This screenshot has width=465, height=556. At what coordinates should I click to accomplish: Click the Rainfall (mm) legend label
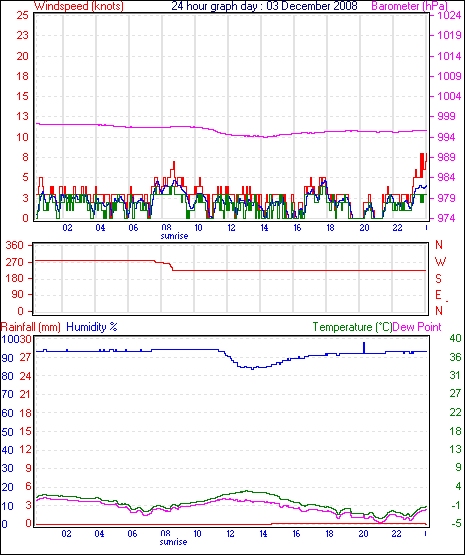pos(31,327)
